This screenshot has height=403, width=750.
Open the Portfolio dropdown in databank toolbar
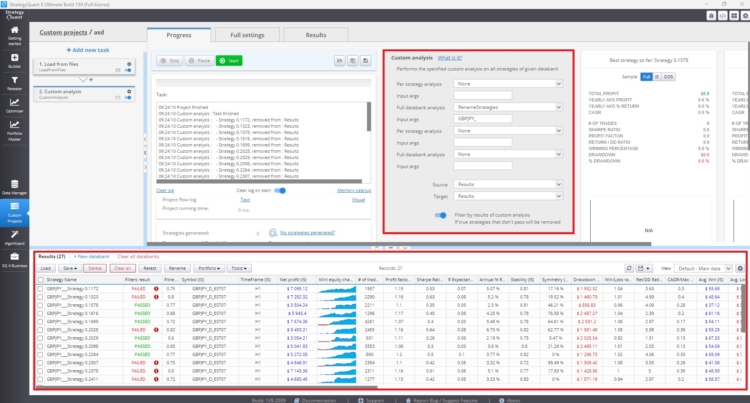[209, 268]
